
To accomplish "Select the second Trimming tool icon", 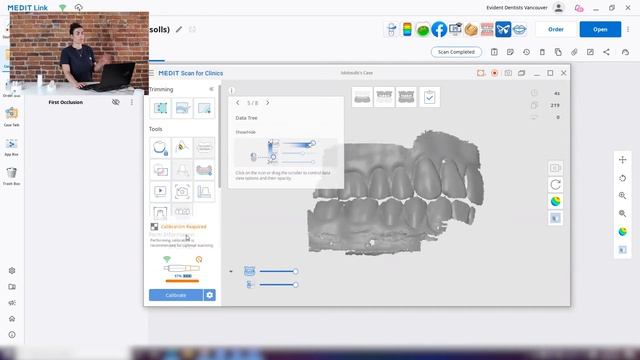I will tap(182, 108).
